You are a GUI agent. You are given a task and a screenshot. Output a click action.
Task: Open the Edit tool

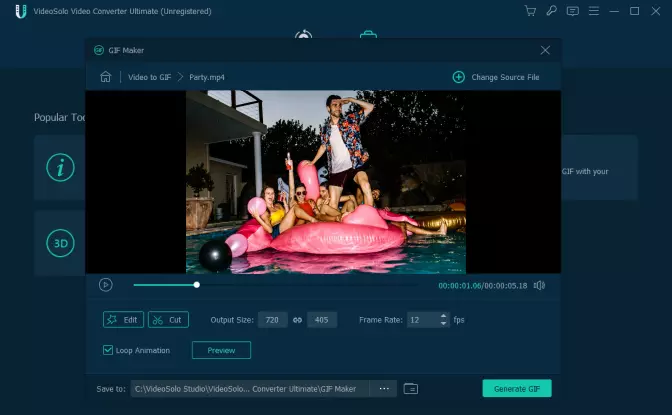(123, 320)
